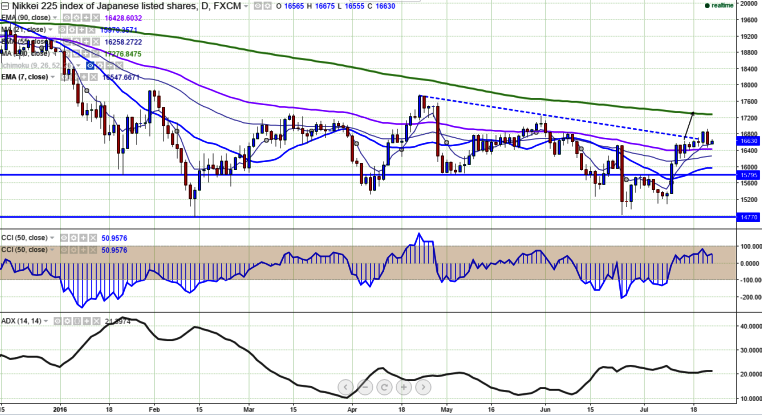
Task: Zoom out with round minus button
Action: pyautogui.click(x=365, y=387)
